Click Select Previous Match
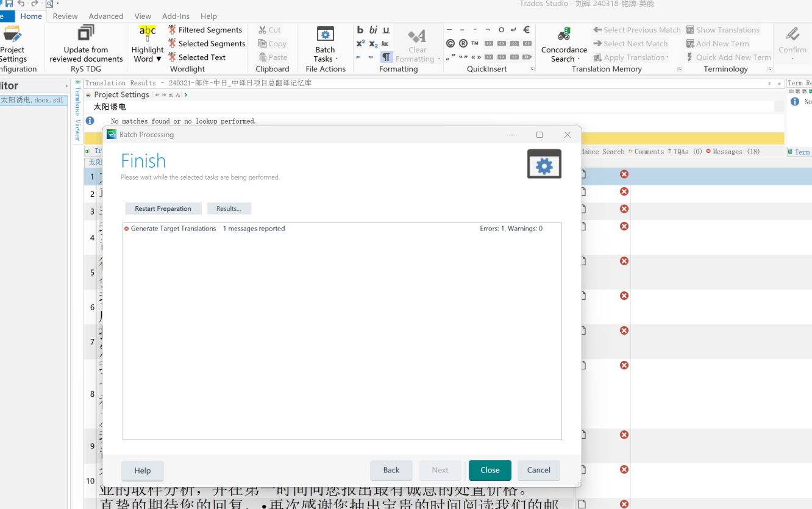This screenshot has width=812, height=509. point(637,30)
